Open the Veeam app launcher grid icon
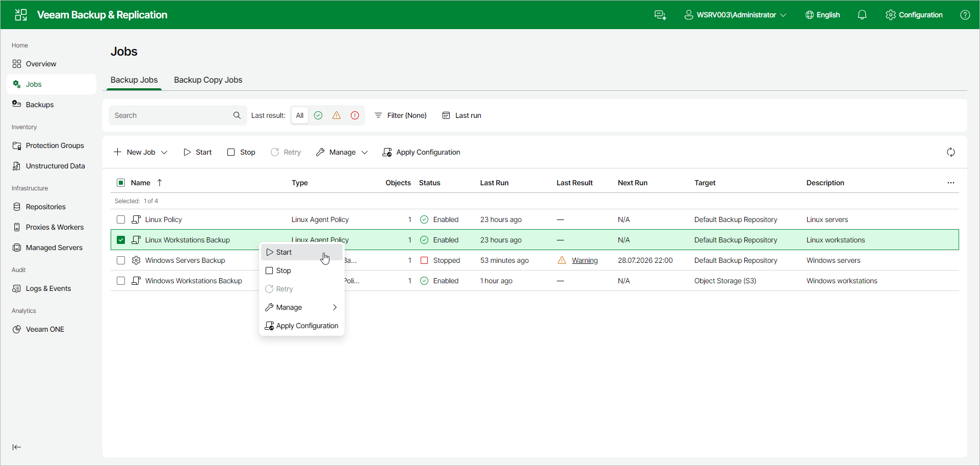This screenshot has width=980, height=466. 21,15
